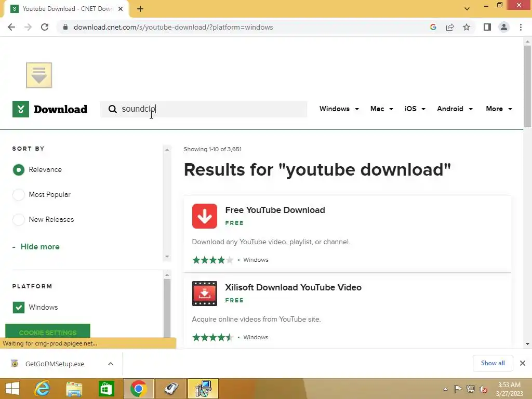532x399 pixels.
Task: Open Windows Store from taskbar
Action: pyautogui.click(x=106, y=389)
